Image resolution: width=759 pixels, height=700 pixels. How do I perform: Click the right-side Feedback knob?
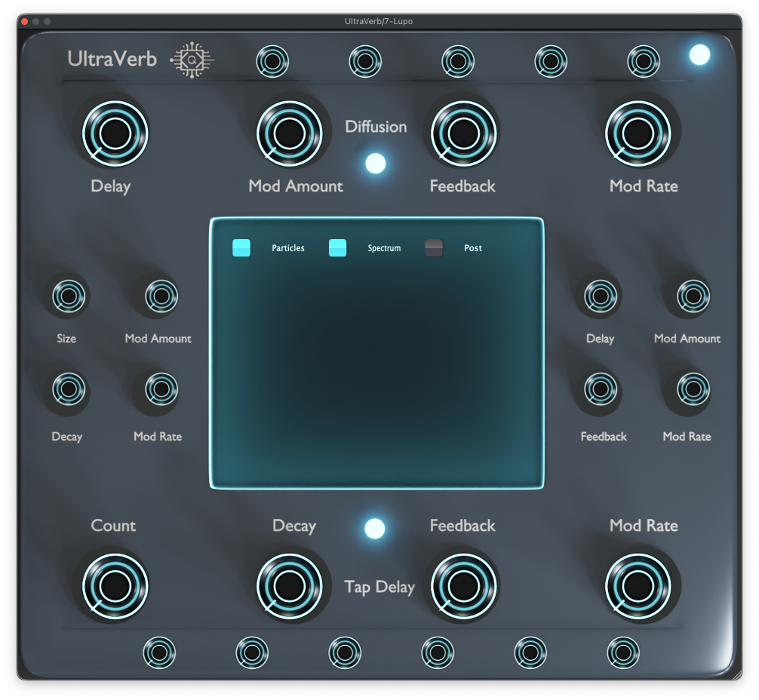coord(599,391)
